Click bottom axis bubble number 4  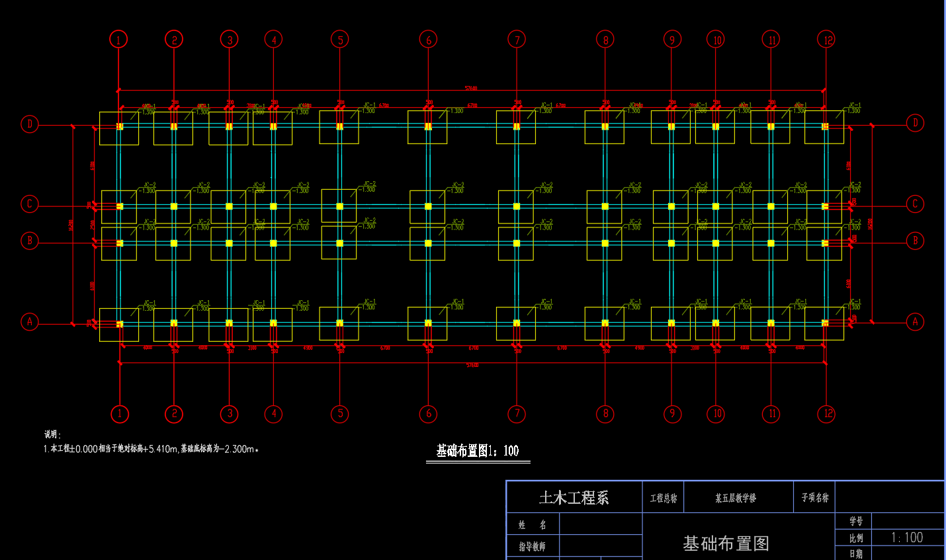point(274,414)
